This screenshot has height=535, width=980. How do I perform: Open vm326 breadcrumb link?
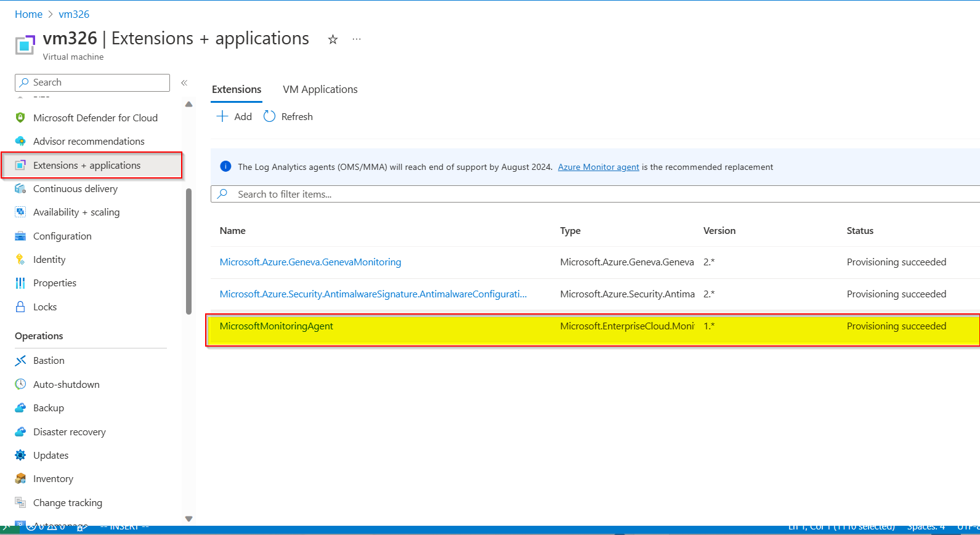click(74, 14)
